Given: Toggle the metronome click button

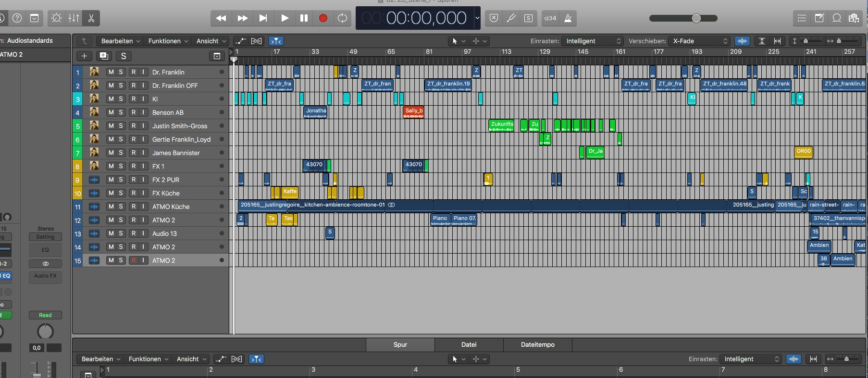Looking at the screenshot, I should tap(568, 18).
